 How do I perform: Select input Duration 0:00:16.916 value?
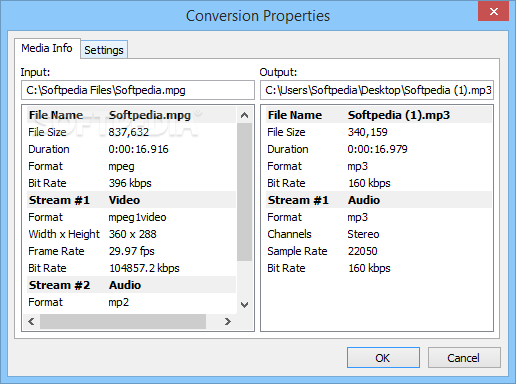click(139, 149)
